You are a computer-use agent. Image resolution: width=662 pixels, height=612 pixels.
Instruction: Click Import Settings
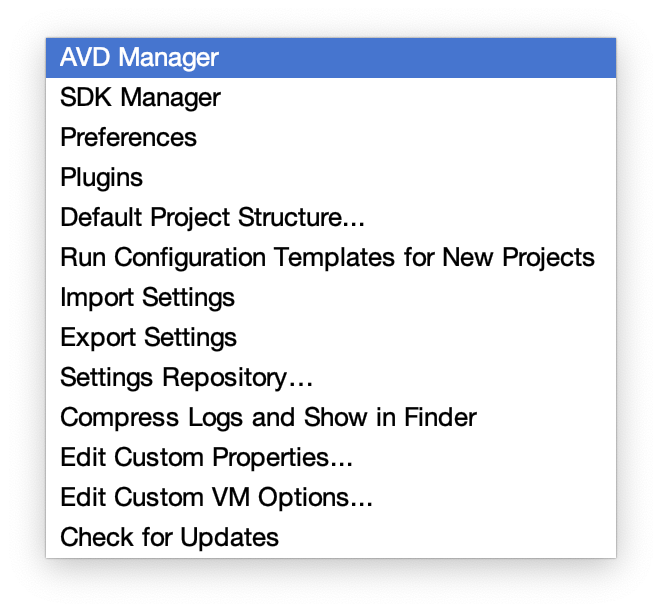click(x=147, y=297)
